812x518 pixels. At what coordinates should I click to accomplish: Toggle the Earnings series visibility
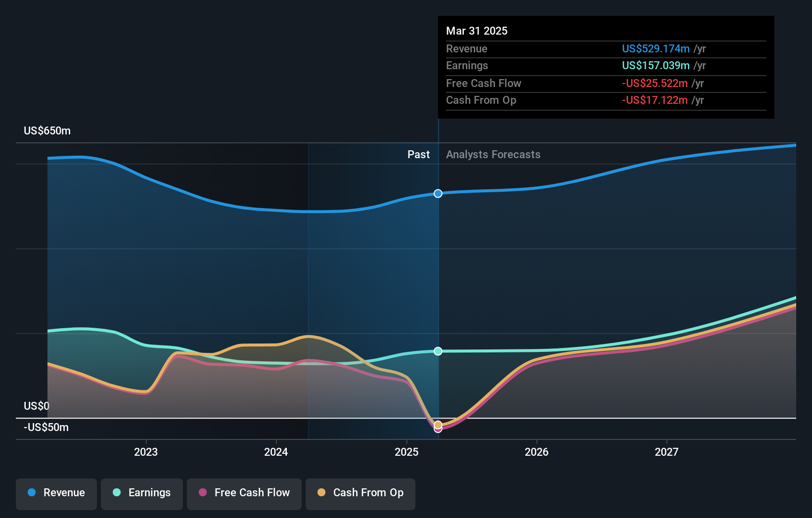(141, 494)
